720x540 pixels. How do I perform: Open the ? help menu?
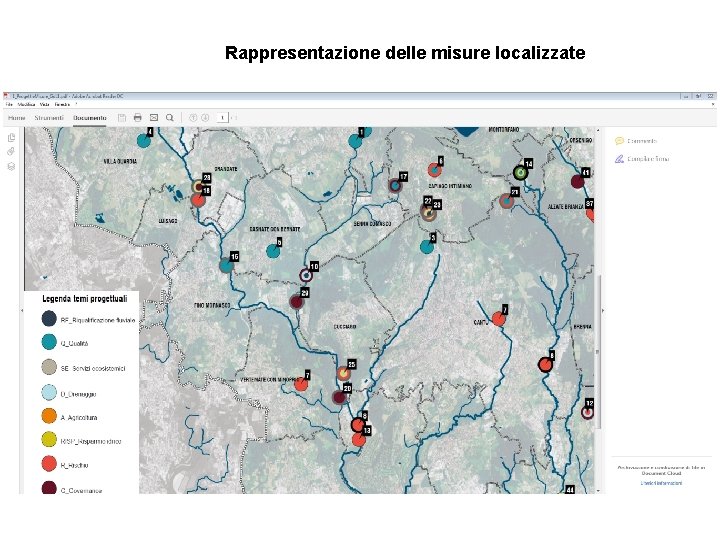tap(76, 105)
